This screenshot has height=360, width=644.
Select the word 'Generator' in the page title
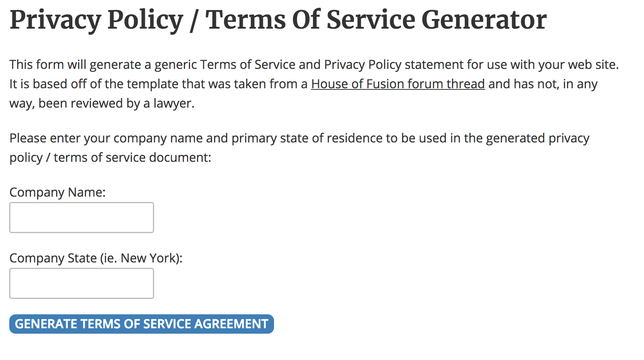click(x=484, y=20)
